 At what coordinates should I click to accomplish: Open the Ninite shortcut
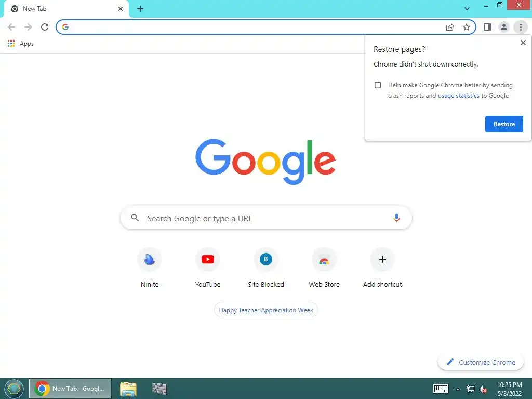pos(150,268)
